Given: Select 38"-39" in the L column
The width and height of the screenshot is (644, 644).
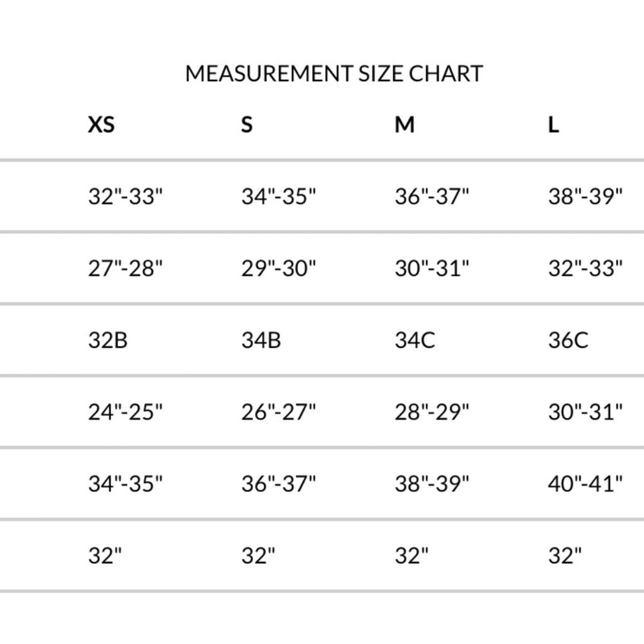Looking at the screenshot, I should pyautogui.click(x=585, y=196).
